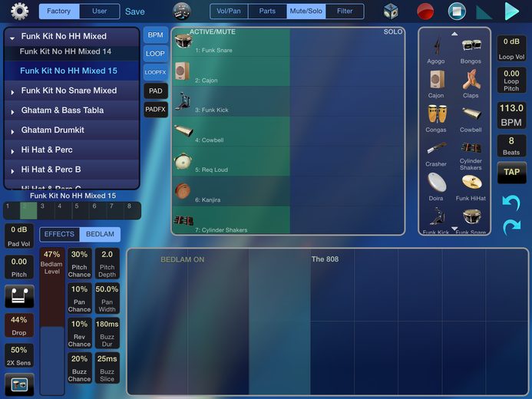The height and width of the screenshot is (399, 532).
Task: Tap tempo with the TAP button
Action: point(511,172)
